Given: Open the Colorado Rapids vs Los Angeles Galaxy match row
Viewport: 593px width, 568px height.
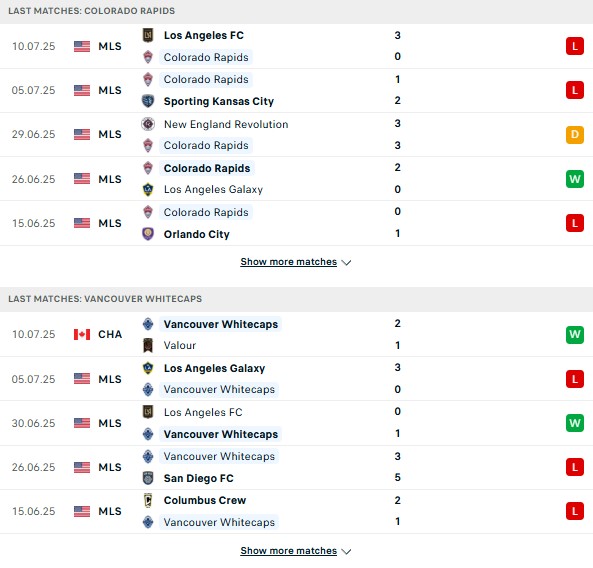Looking at the screenshot, I should click(296, 179).
